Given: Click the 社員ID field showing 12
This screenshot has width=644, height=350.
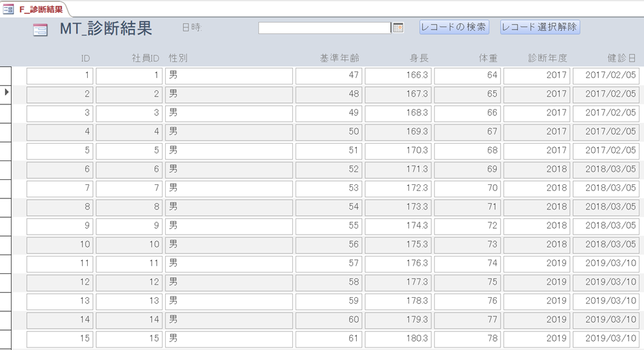Looking at the screenshot, I should (129, 282).
